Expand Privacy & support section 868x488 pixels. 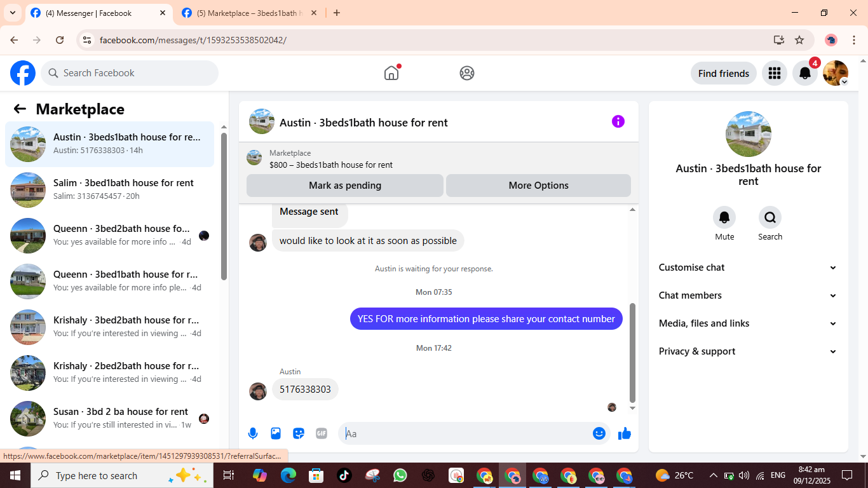(748, 351)
